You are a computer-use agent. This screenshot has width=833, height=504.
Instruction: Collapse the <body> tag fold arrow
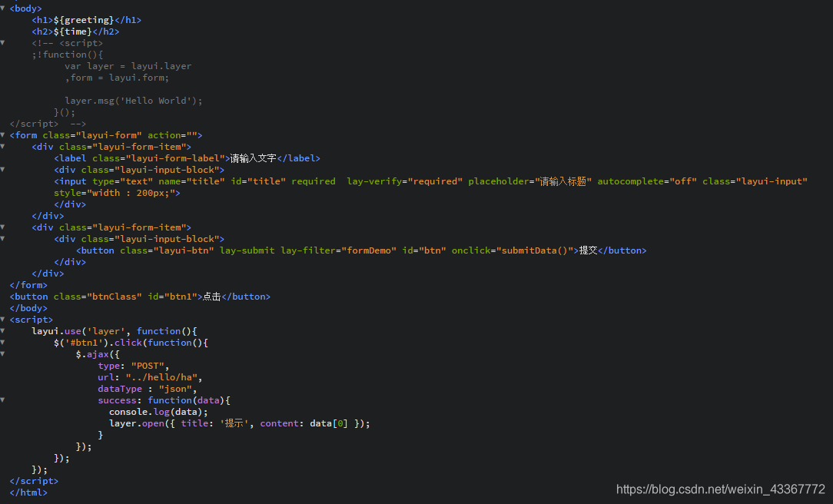(2, 8)
